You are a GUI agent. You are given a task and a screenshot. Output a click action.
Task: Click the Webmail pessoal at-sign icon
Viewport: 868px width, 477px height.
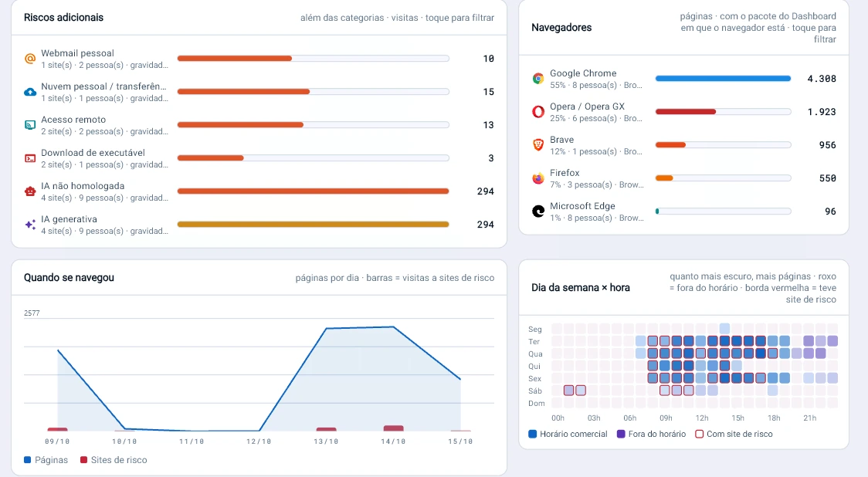30,59
